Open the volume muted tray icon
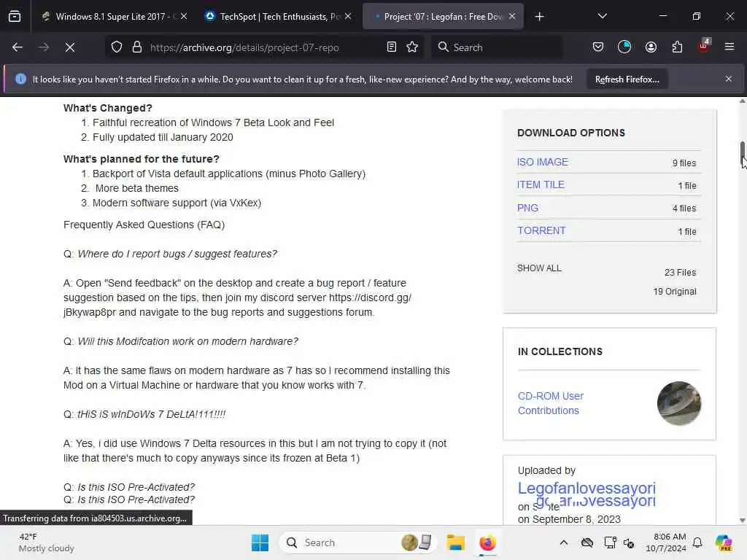The width and height of the screenshot is (747, 560). tap(628, 542)
